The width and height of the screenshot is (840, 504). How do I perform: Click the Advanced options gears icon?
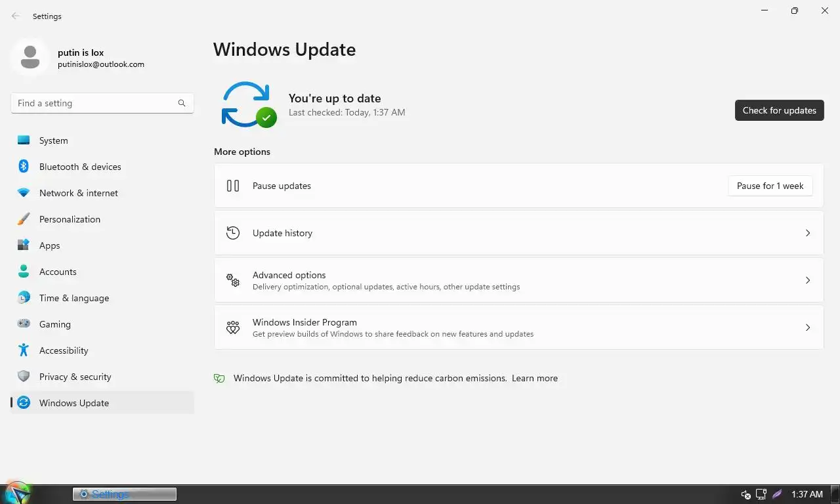[233, 280]
